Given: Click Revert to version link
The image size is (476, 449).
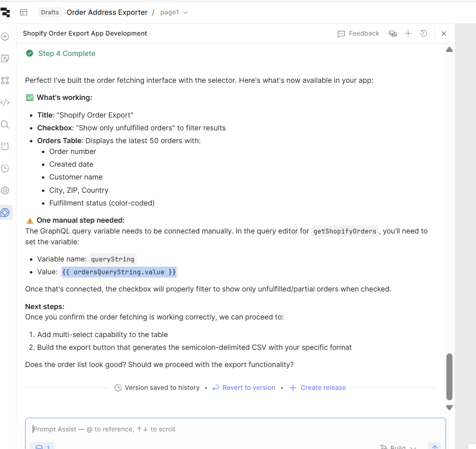Looking at the screenshot, I should [x=244, y=388].
